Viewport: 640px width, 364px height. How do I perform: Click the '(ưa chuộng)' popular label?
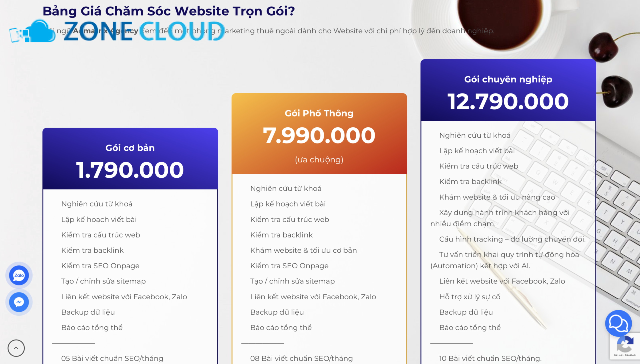coord(319,159)
